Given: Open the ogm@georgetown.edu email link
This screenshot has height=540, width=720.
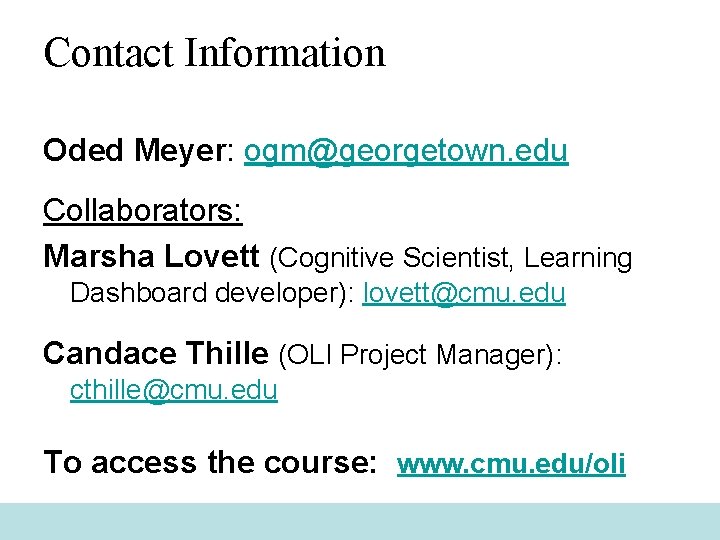Looking at the screenshot, I should (x=406, y=152).
